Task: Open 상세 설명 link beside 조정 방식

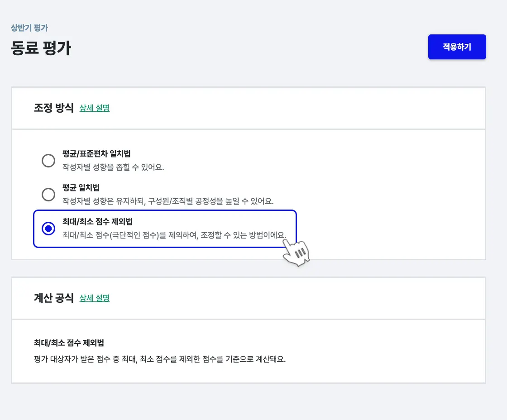Action: pyautogui.click(x=95, y=108)
